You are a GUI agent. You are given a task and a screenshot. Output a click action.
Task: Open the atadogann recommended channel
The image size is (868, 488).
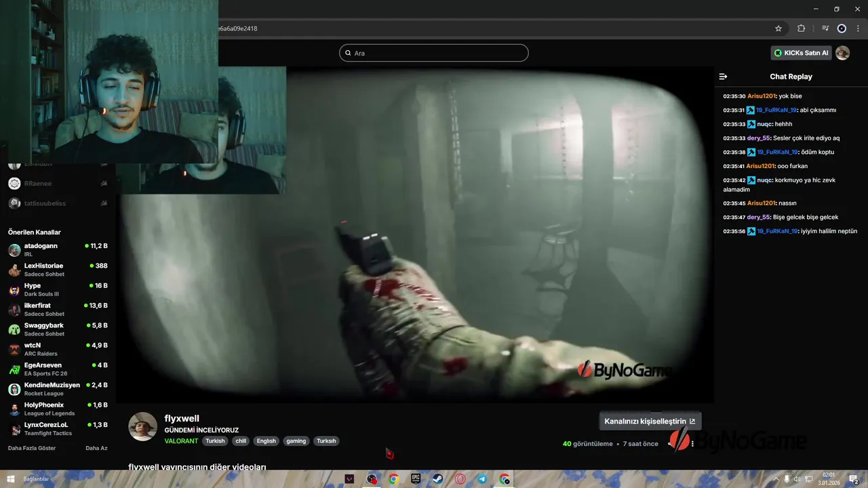[x=58, y=249]
